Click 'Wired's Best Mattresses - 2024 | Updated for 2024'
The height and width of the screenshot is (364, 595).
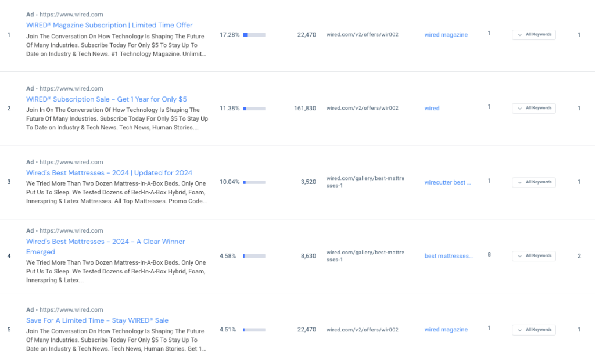pos(109,173)
